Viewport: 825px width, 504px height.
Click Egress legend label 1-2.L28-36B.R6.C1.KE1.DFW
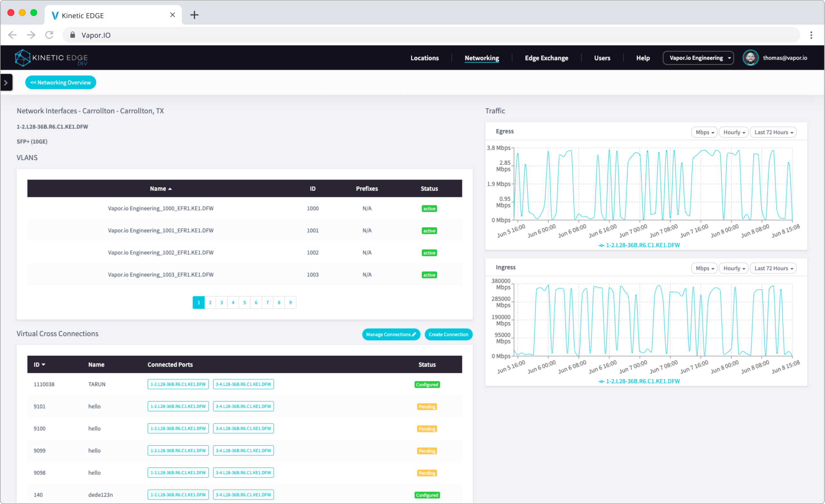643,246
